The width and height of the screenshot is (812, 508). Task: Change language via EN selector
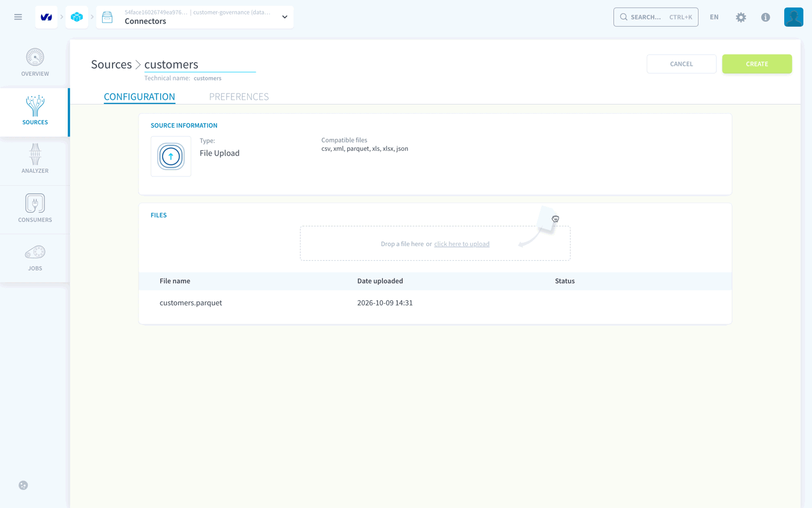click(x=714, y=17)
